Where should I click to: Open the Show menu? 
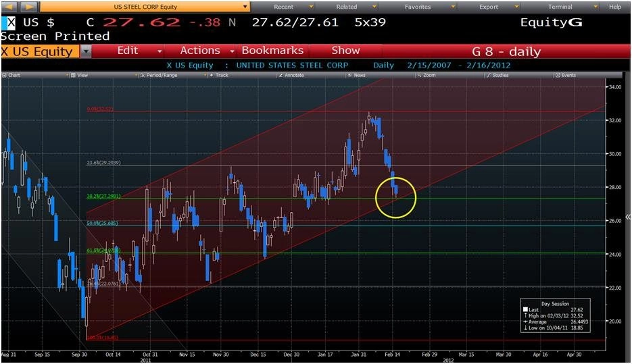[345, 51]
